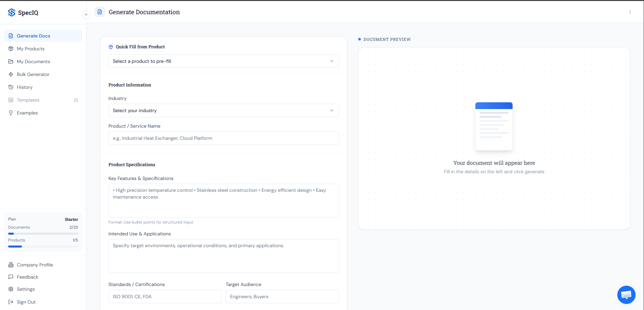Click the Bulk Generator lightning icon
The width and height of the screenshot is (644, 310).
(11, 74)
